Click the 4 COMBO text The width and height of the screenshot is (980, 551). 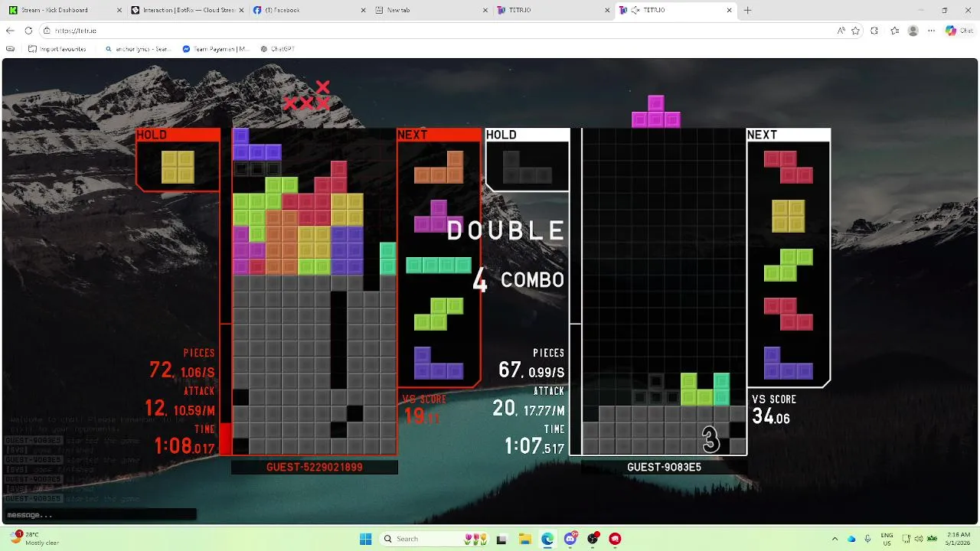pos(518,280)
